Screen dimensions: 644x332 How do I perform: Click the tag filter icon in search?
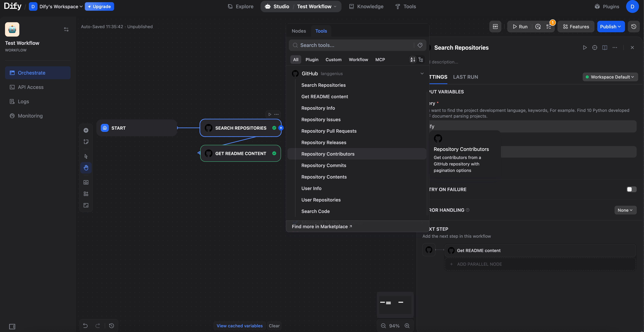[420, 45]
